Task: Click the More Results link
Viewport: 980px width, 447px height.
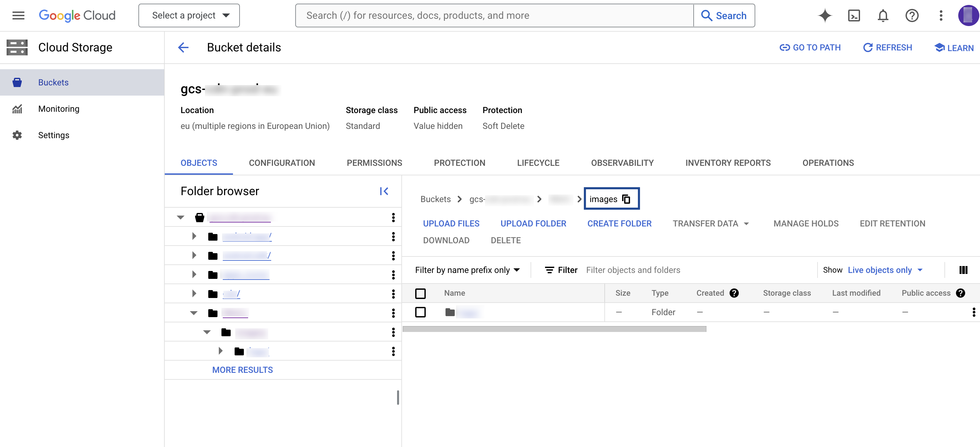Action: point(242,370)
